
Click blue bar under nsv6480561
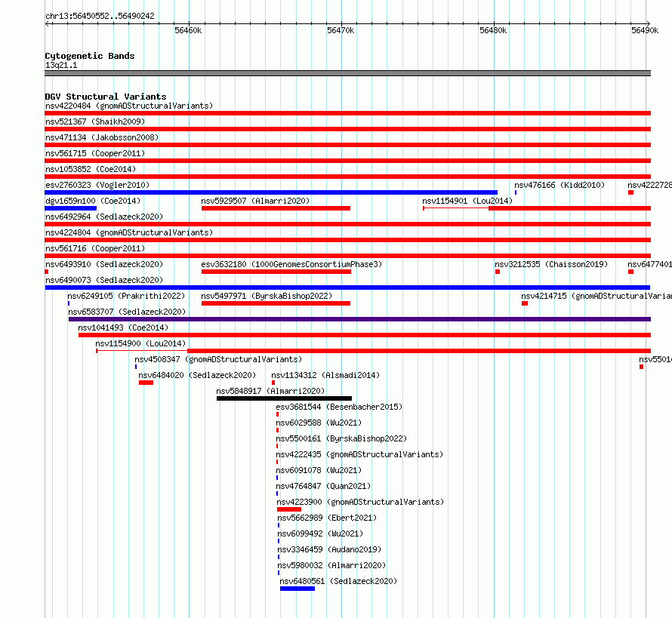click(297, 589)
